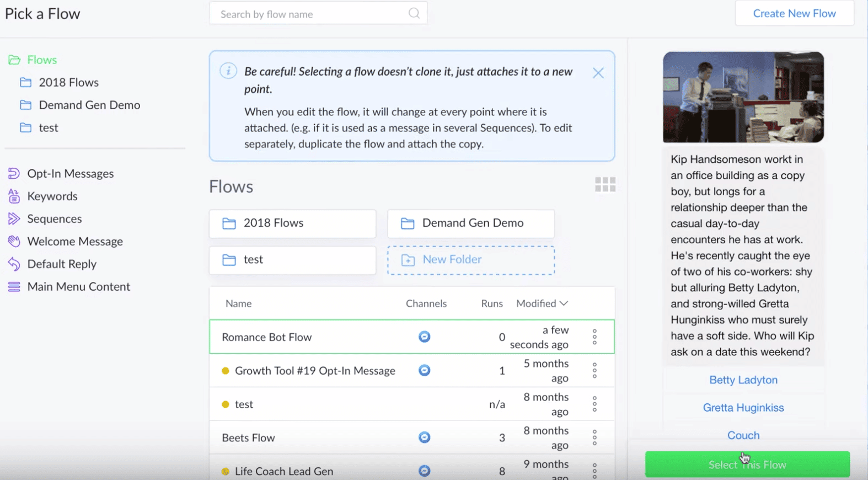Click the preview image thumbnail
This screenshot has width=868, height=480.
point(743,97)
